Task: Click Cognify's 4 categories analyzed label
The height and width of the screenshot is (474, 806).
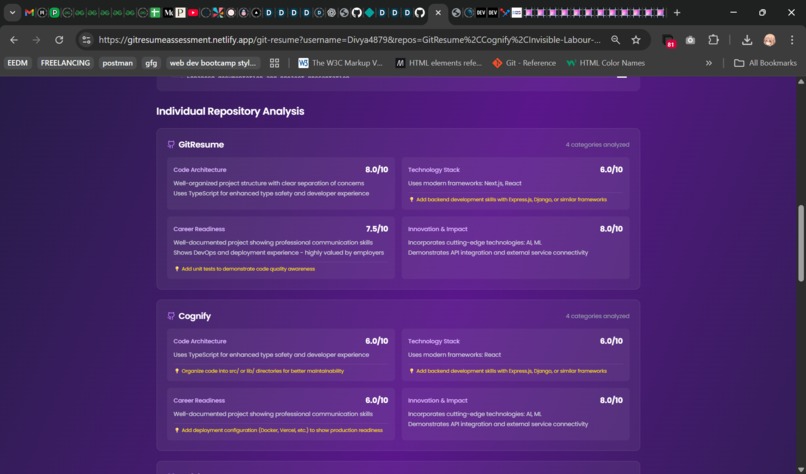Action: point(597,316)
